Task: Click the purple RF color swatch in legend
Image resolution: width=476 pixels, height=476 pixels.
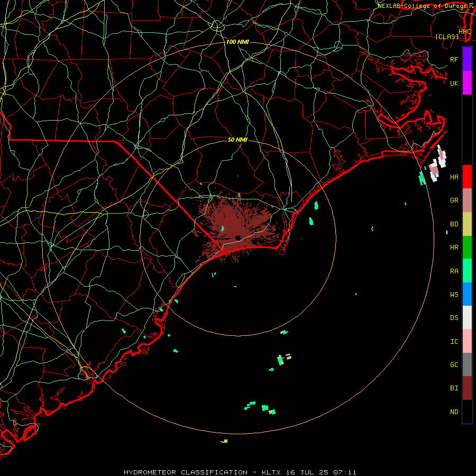Action: (x=467, y=59)
